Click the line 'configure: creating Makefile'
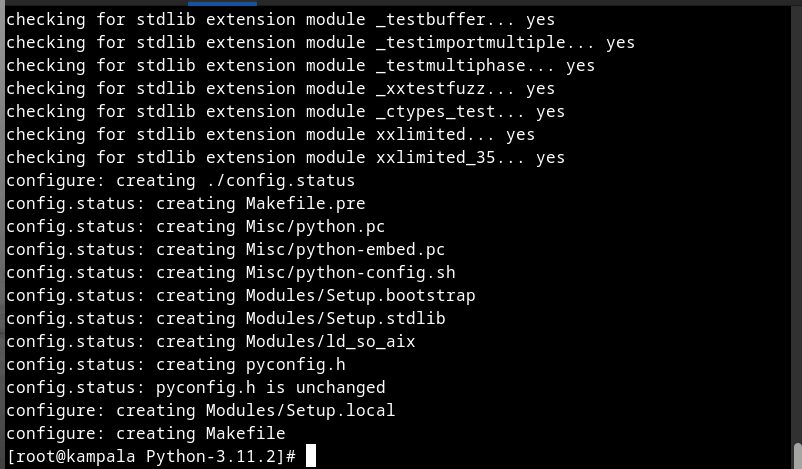This screenshot has height=469, width=802. coord(146,433)
